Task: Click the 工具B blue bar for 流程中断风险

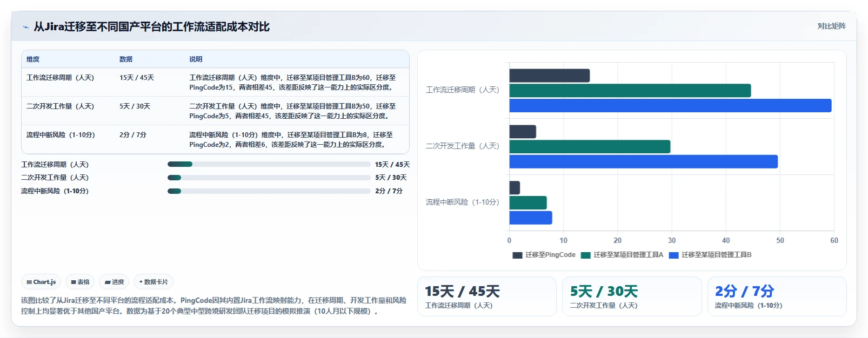Action: [x=531, y=218]
